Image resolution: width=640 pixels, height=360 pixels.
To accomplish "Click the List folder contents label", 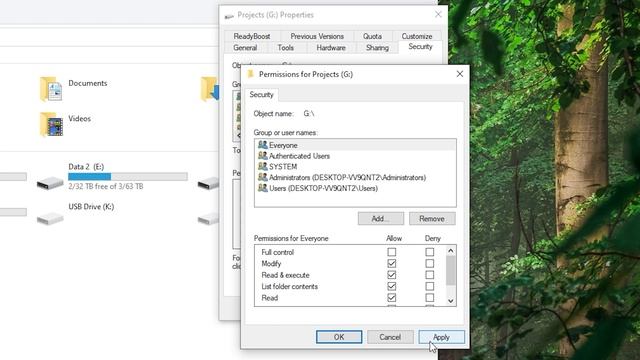I will [x=289, y=286].
